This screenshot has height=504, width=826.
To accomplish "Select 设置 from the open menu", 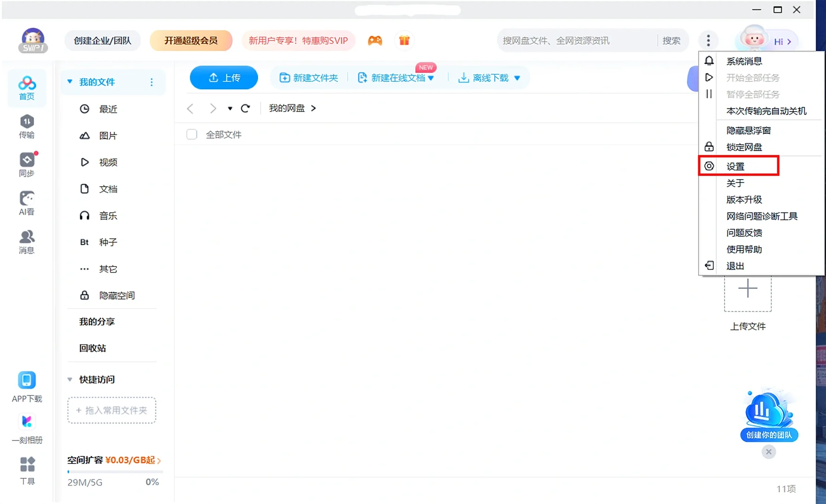I will point(735,166).
